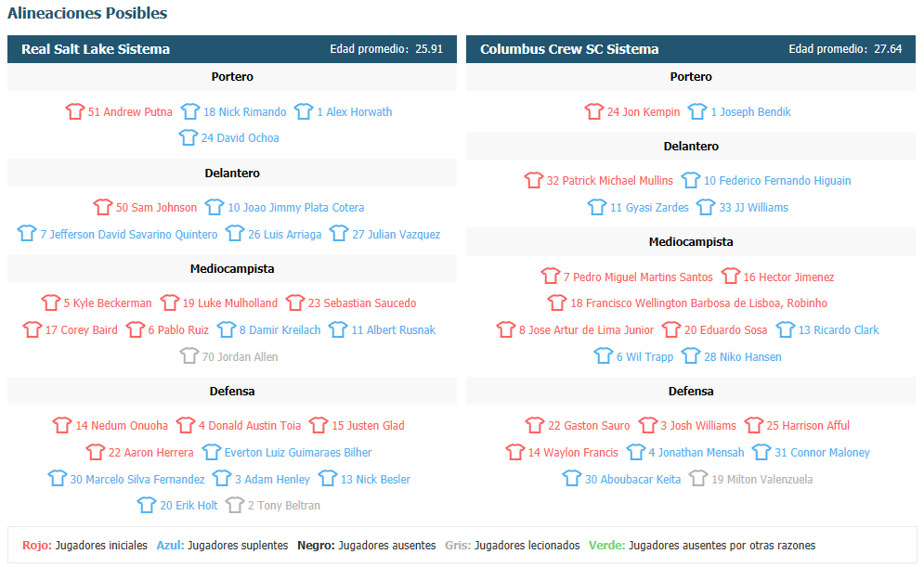The width and height of the screenshot is (924, 567).
Task: Click red jersey icon beside Kyle Beckerman
Action: click(x=51, y=303)
